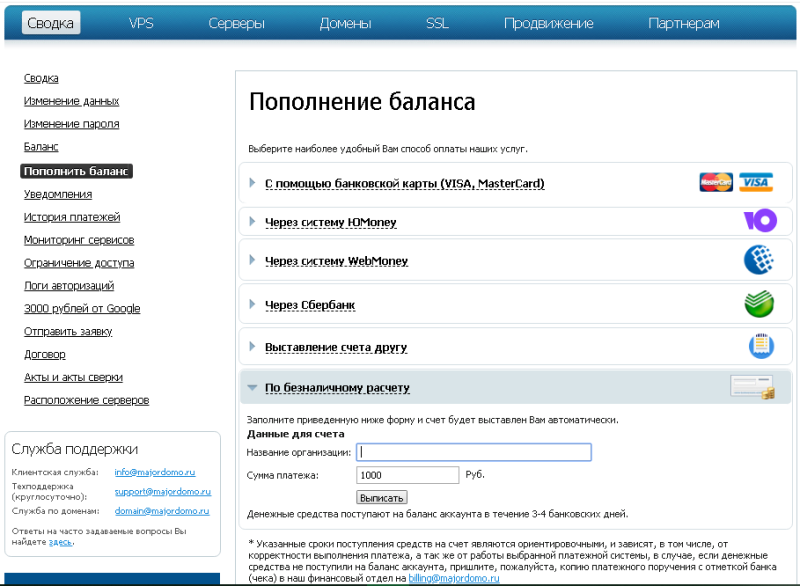Select Пополнить баланс sidebar item
Image resolution: width=800 pixels, height=586 pixels.
click(x=77, y=171)
